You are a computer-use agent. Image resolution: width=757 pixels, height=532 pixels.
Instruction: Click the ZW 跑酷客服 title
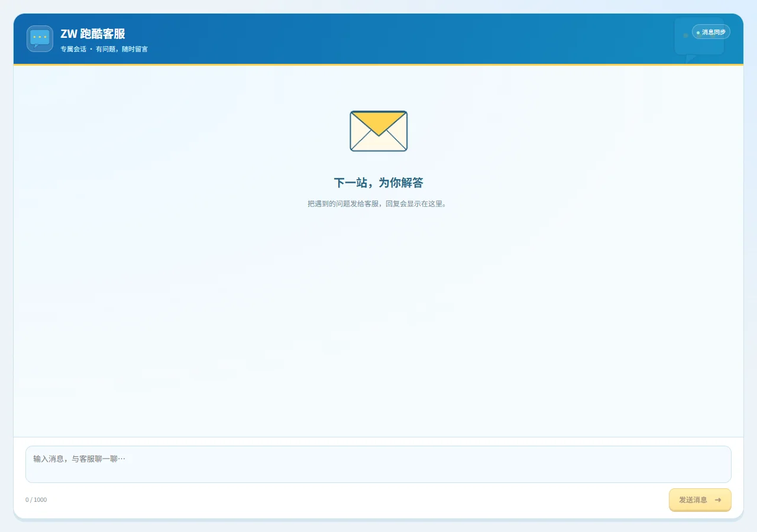[x=93, y=34]
